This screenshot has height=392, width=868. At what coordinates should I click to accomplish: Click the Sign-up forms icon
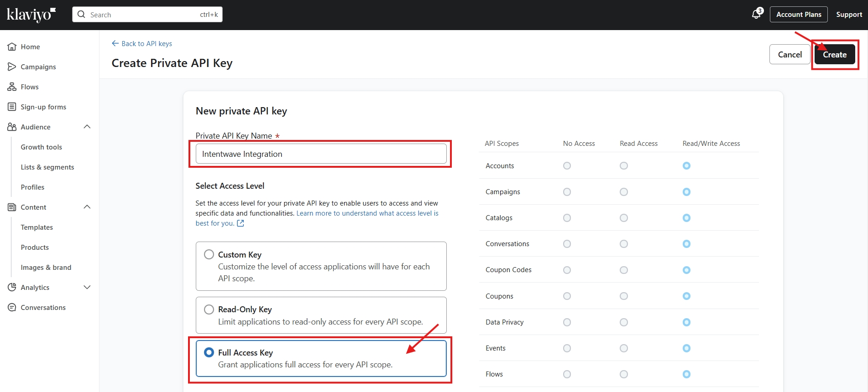(x=12, y=107)
